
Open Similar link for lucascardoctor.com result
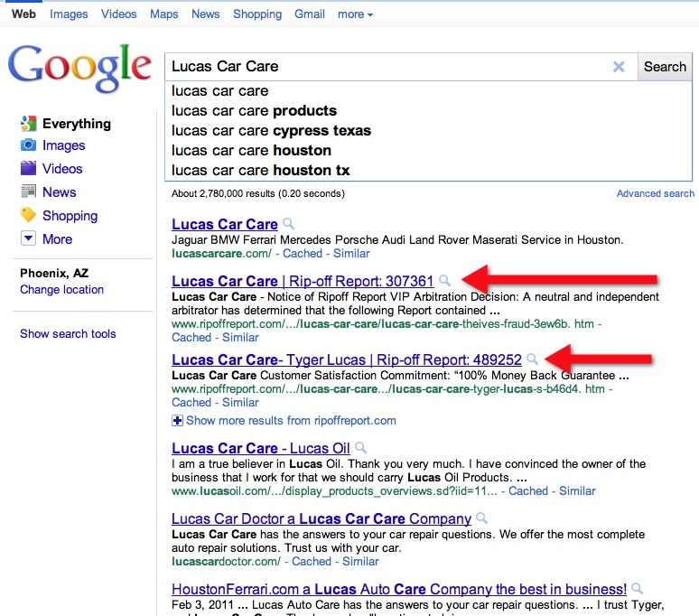pyautogui.click(x=360, y=562)
